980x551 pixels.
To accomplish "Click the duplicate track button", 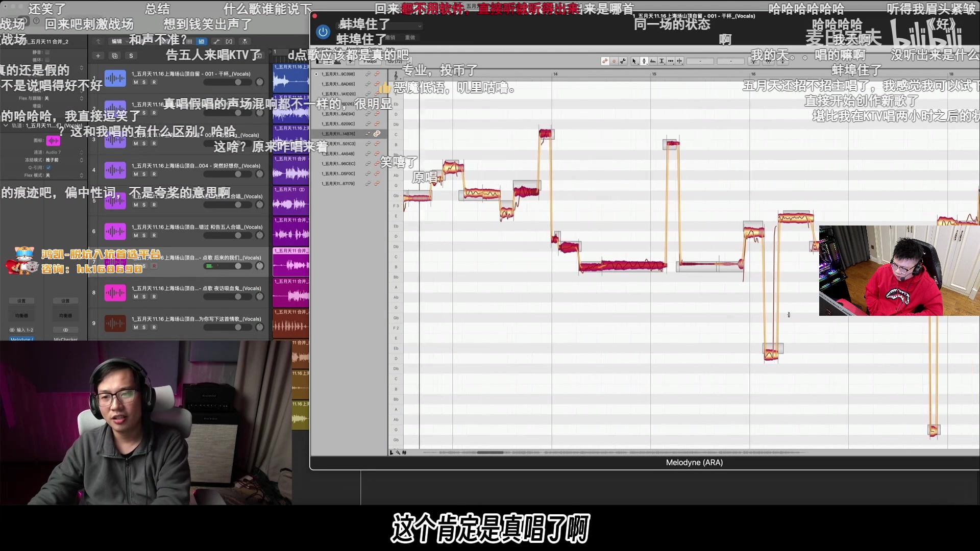I will click(x=115, y=56).
